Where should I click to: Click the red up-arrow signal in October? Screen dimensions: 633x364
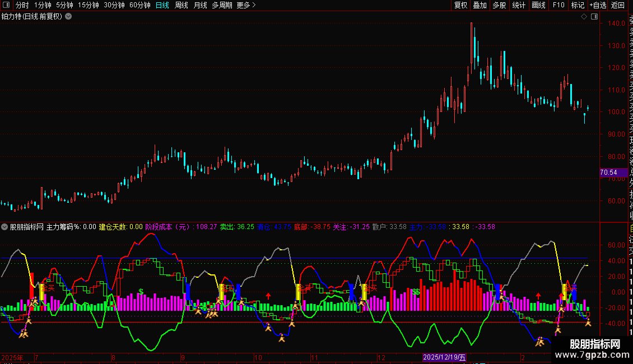(x=268, y=296)
